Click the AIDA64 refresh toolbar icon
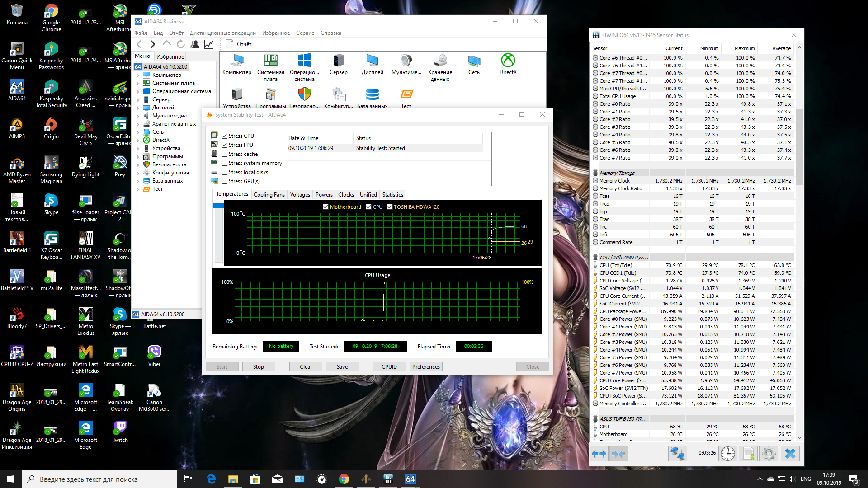The height and width of the screenshot is (488, 868). pos(181,44)
